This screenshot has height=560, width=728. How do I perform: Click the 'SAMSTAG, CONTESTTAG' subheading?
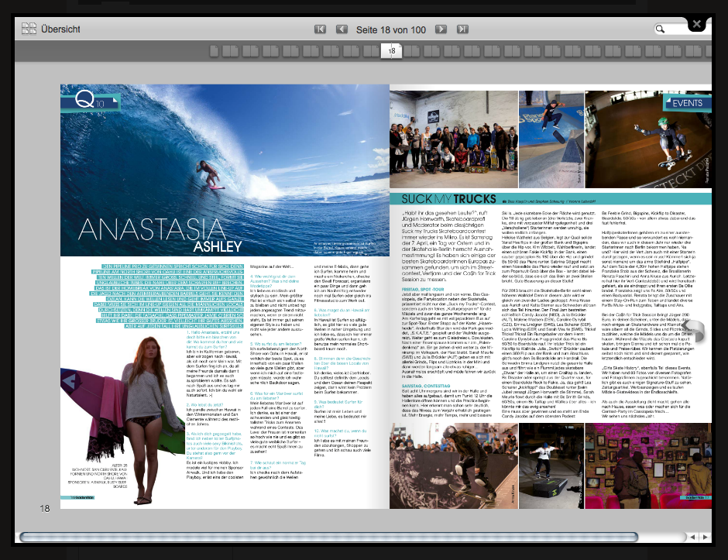click(x=426, y=386)
